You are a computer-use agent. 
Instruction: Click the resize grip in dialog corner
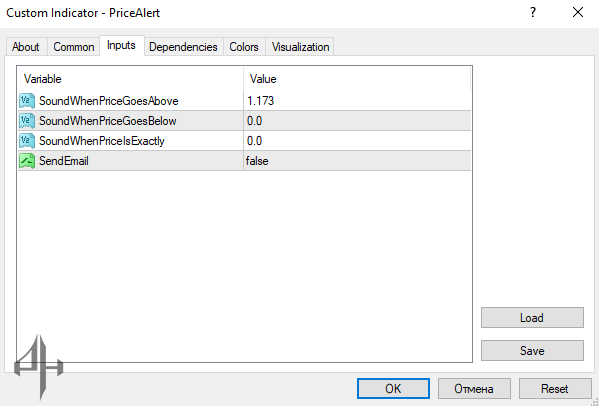coord(593,401)
